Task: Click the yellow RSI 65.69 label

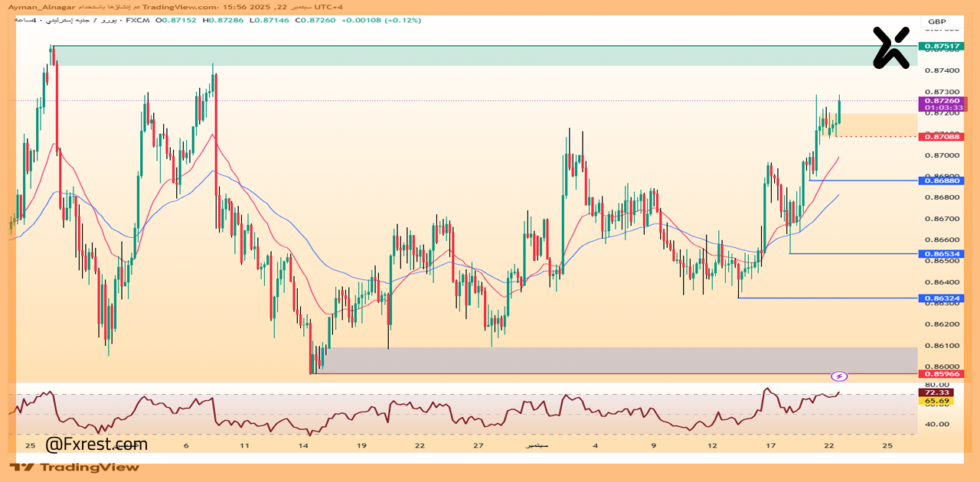Action: [x=937, y=401]
